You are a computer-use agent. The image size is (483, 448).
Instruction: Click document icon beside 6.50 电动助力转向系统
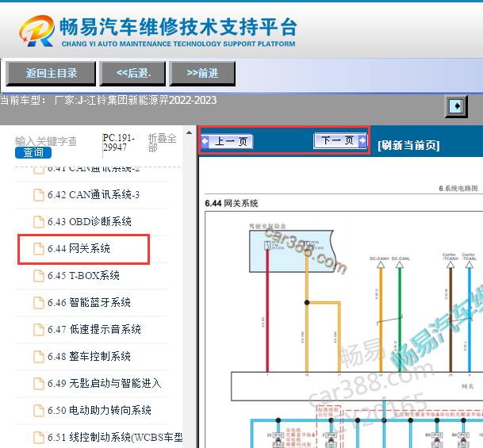click(x=39, y=410)
